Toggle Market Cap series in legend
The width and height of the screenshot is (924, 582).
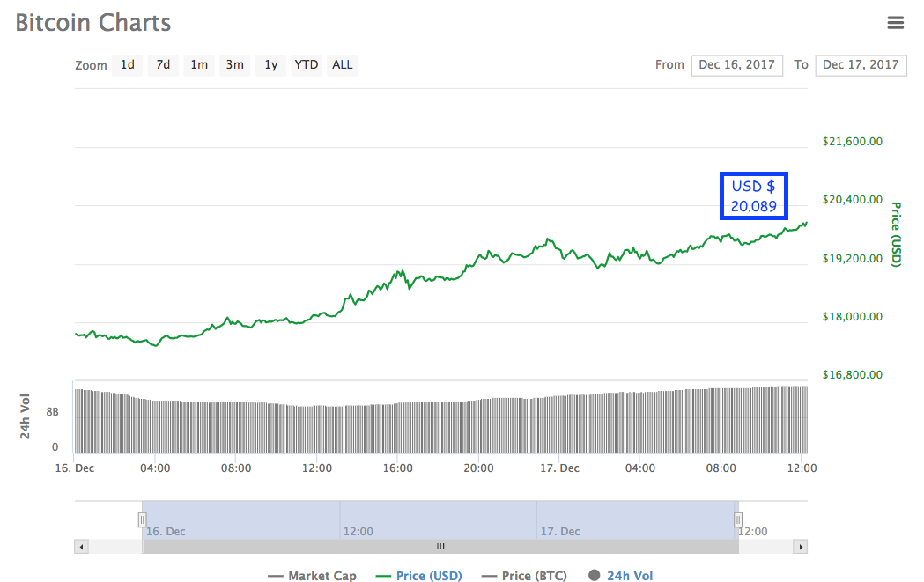tap(312, 576)
